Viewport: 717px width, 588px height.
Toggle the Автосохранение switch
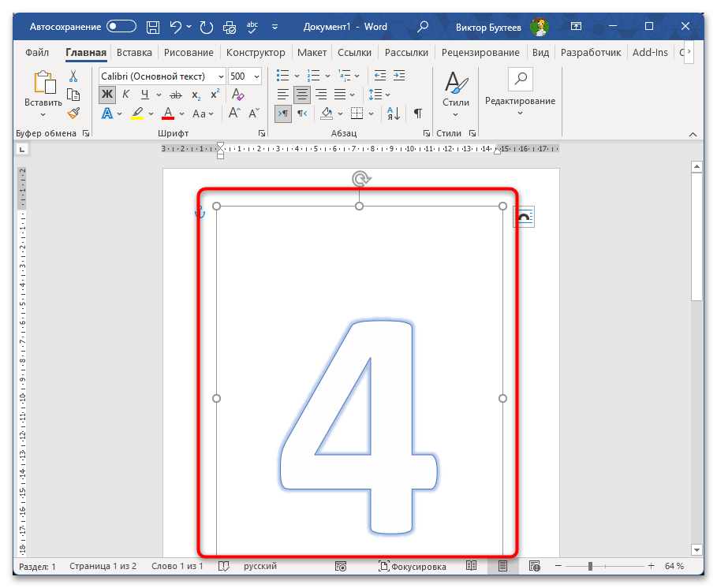pyautogui.click(x=122, y=27)
